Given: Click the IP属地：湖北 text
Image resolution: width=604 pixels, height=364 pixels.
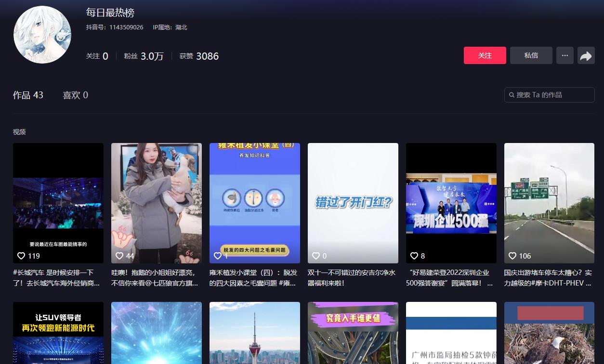Looking at the screenshot, I should coord(170,27).
